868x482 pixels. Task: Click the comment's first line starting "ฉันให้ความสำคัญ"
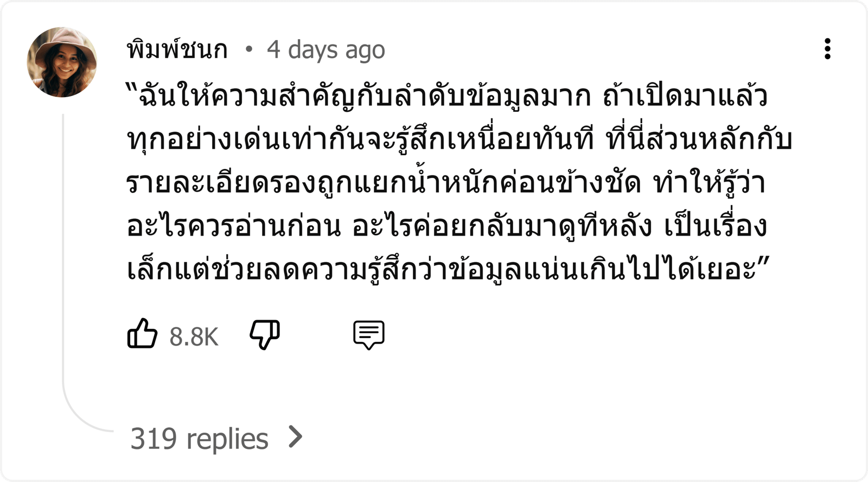[446, 96]
